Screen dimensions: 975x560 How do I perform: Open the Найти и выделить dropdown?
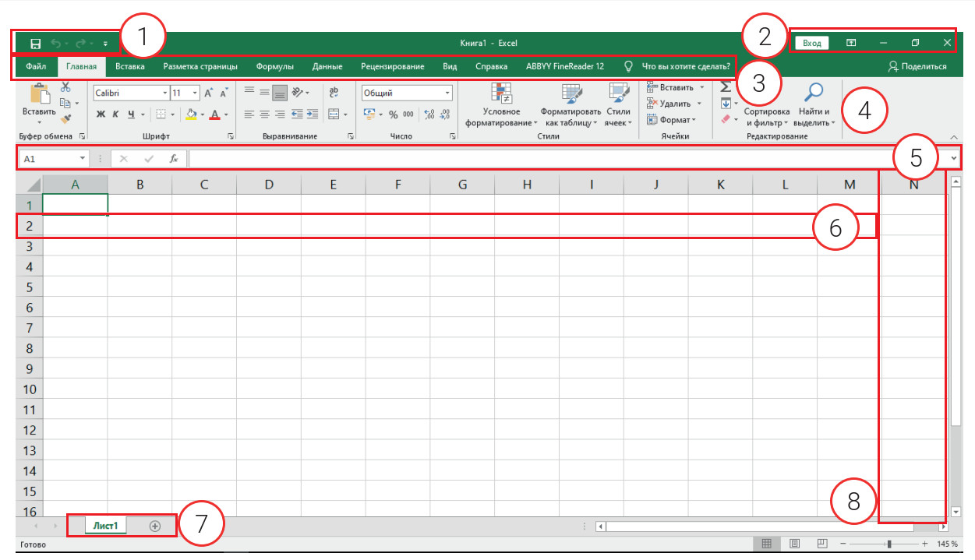point(814,104)
